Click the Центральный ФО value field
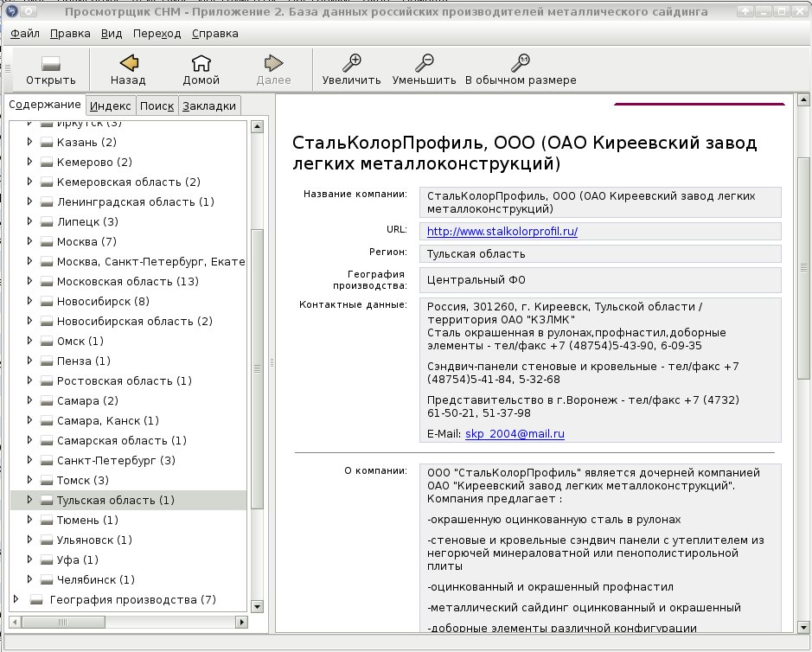 (x=600, y=280)
